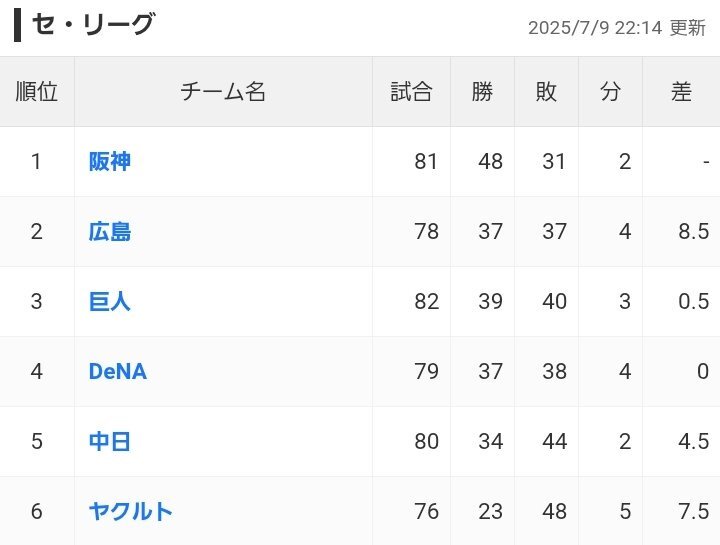Click the 順位 column header
720x545 pixels.
pyautogui.click(x=37, y=91)
